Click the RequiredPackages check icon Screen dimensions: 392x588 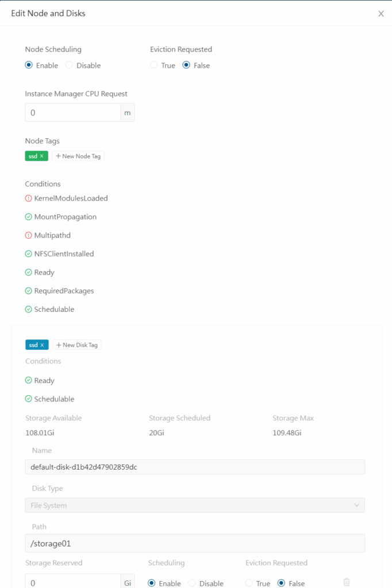tap(29, 291)
